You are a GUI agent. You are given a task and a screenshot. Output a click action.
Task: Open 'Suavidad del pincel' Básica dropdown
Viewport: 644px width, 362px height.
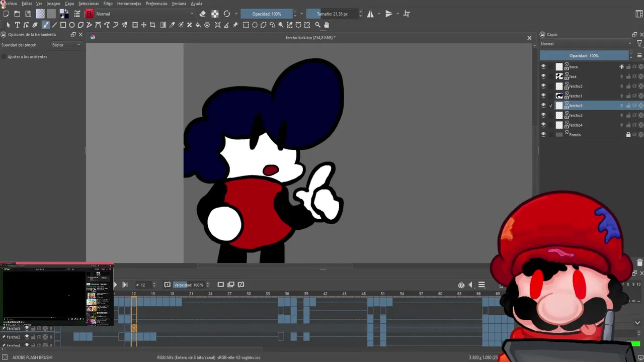click(x=66, y=45)
